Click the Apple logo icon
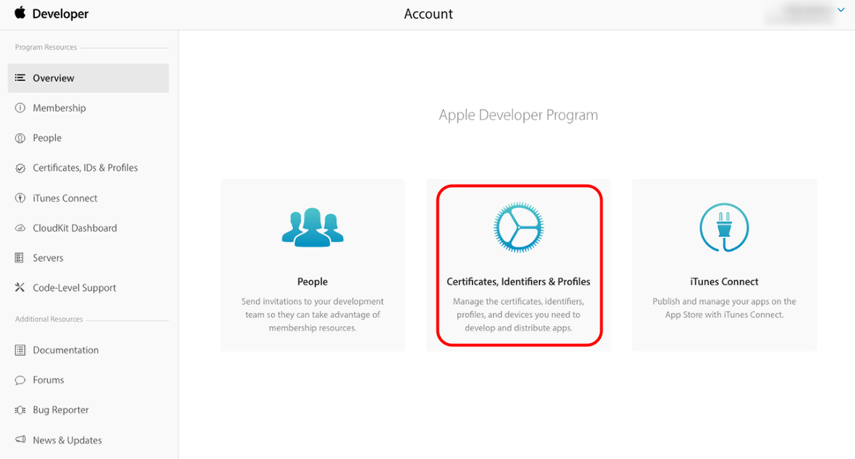The width and height of the screenshot is (855, 459). [20, 13]
